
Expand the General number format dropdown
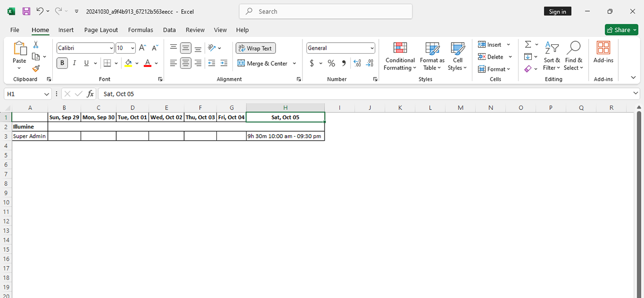(372, 48)
